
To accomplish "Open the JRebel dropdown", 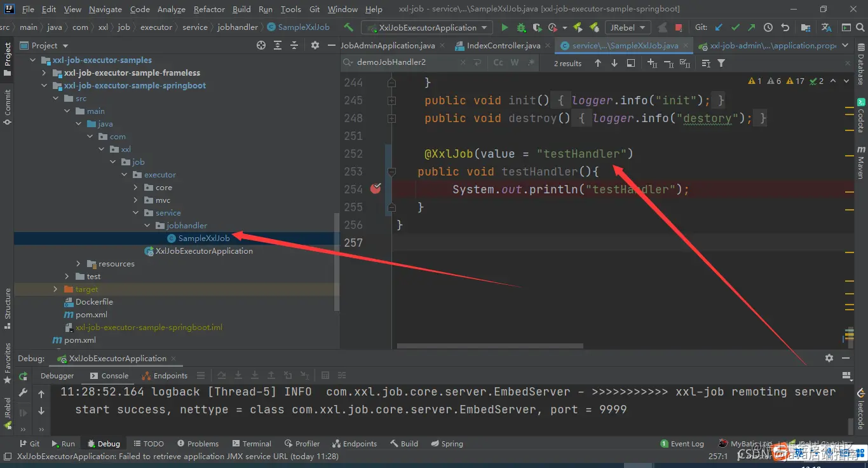I will coord(627,27).
